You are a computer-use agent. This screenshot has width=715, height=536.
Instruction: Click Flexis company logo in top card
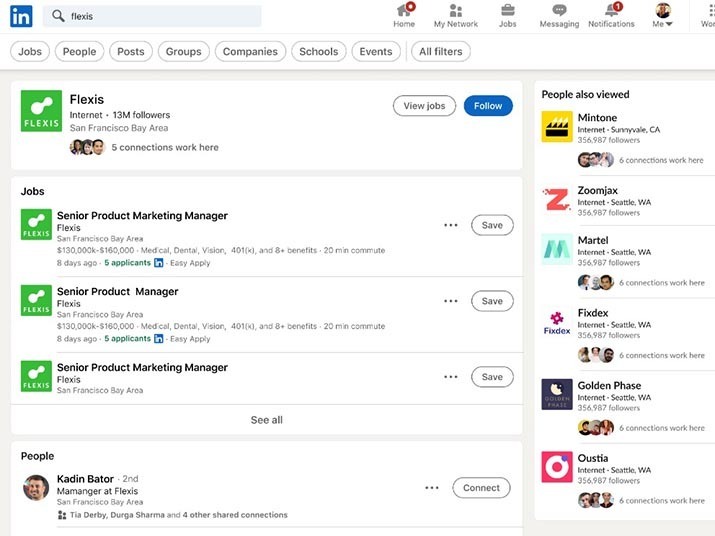coord(41,111)
